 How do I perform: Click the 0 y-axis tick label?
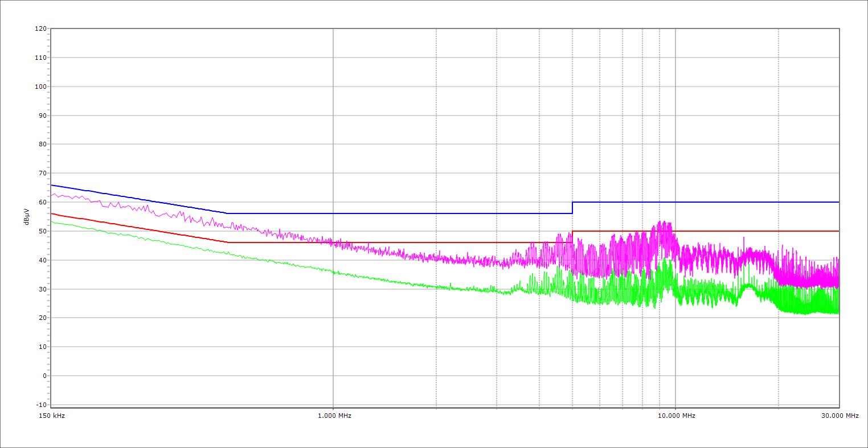[44, 376]
